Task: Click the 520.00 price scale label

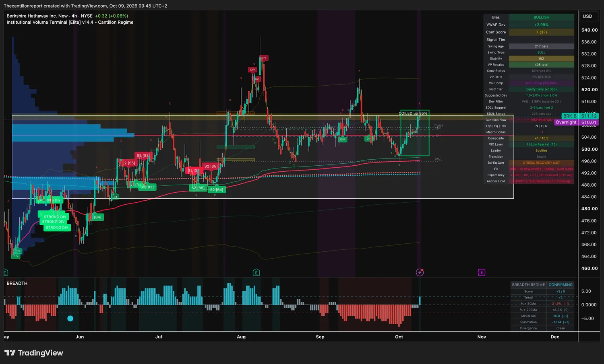Action: pos(590,90)
